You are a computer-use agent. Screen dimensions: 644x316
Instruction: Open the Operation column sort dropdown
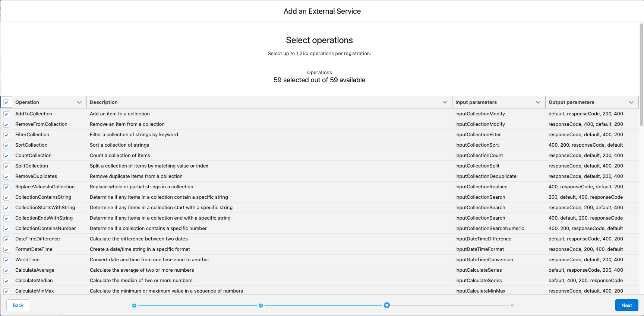[x=79, y=102]
